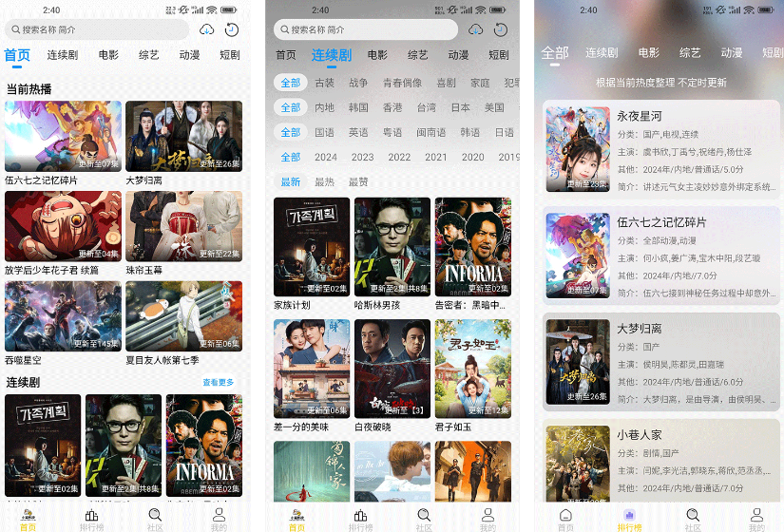Focus the search field on first screen
This screenshot has width=784, height=532.
point(97,30)
